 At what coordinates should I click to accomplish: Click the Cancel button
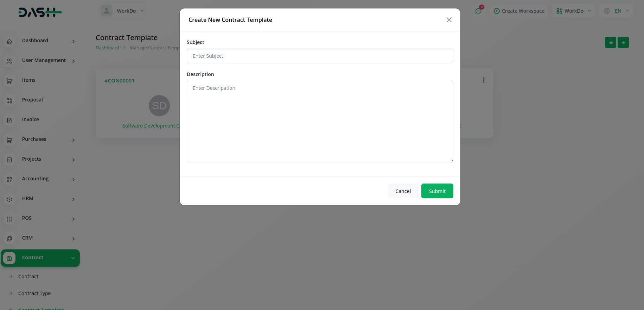pyautogui.click(x=403, y=191)
